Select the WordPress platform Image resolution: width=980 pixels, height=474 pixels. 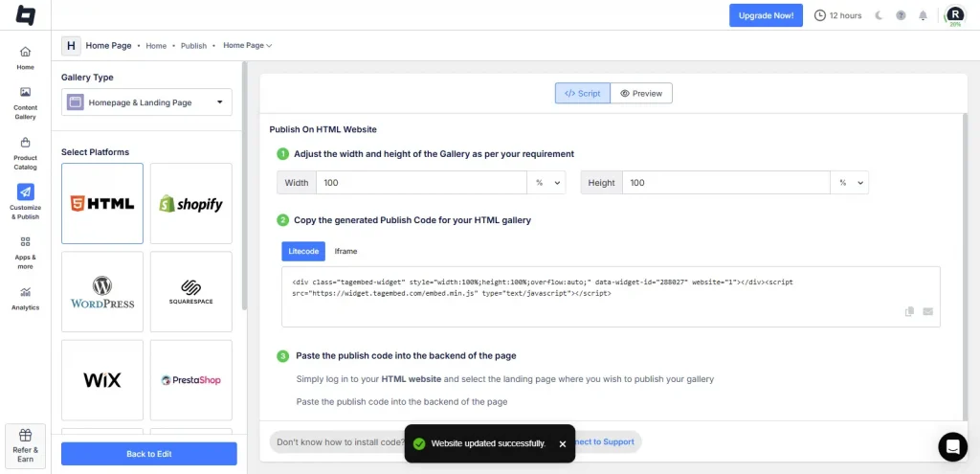pos(102,291)
